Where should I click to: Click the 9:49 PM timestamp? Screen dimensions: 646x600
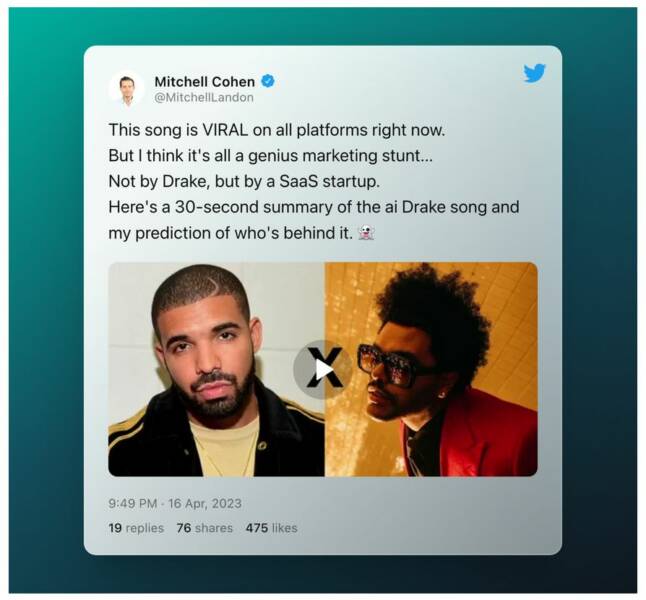133,504
